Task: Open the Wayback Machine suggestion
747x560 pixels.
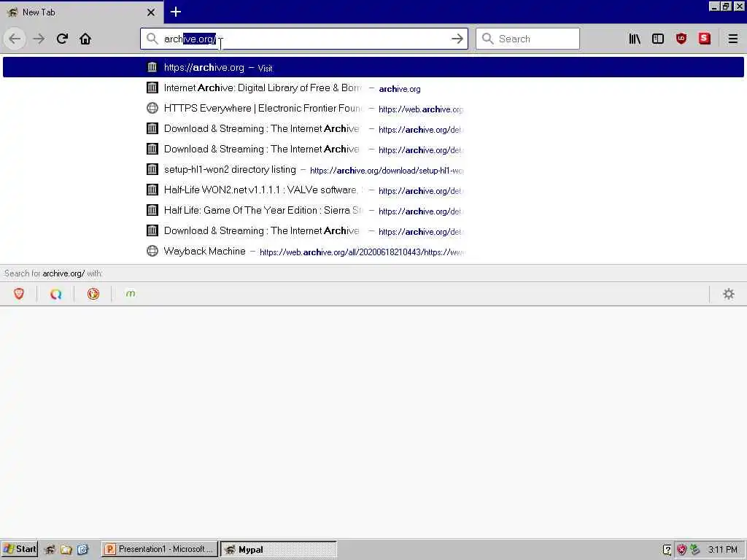Action: coord(373,251)
